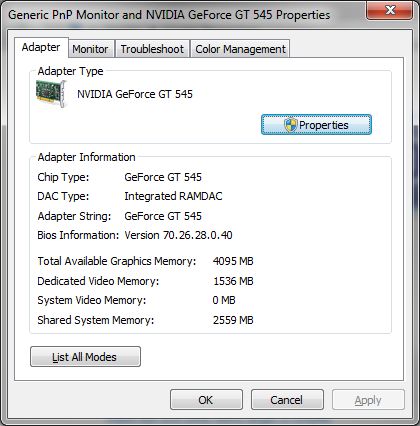Cancel the display properties dialog
This screenshot has height=426, width=420.
(x=287, y=400)
